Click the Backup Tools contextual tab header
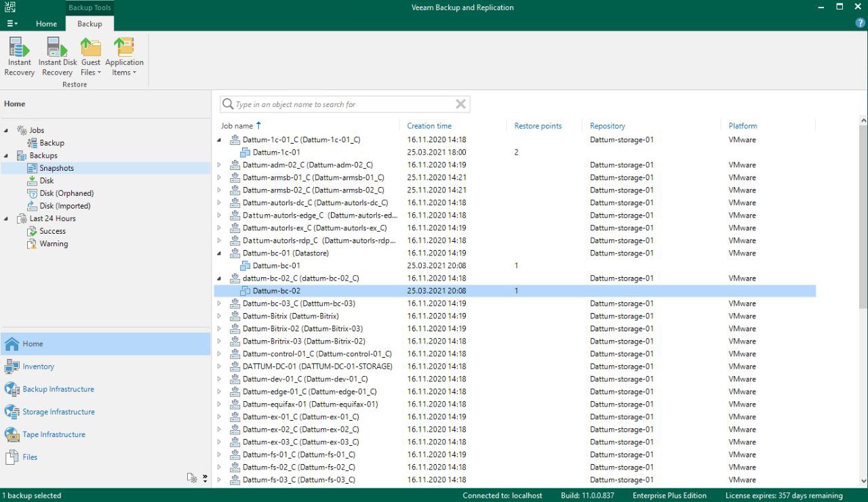Screen dimensions: 868x502 pos(90,7)
